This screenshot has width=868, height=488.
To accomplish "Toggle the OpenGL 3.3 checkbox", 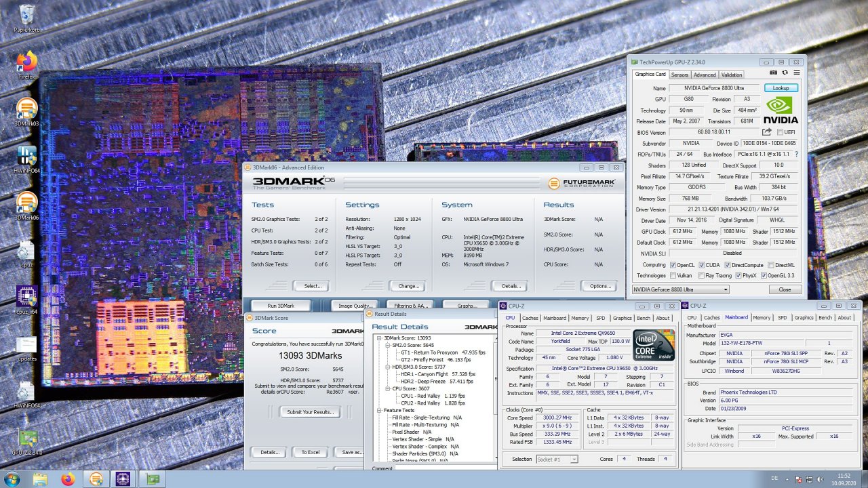I will pos(764,276).
